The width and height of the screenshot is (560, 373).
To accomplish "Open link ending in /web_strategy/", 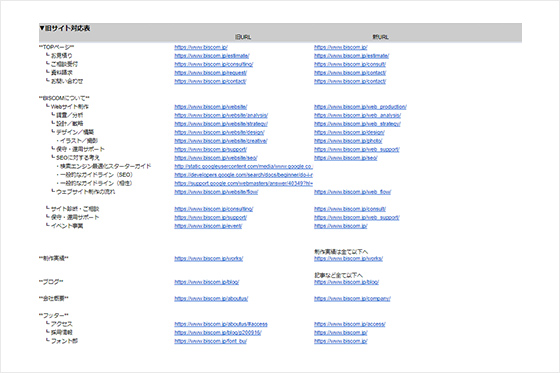I will 358,124.
